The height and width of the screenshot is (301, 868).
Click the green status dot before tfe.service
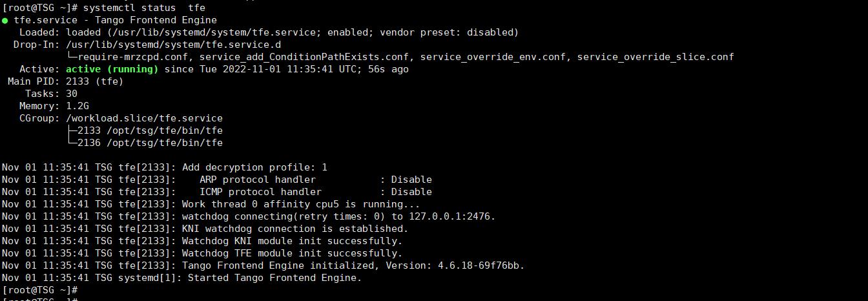tap(5, 20)
